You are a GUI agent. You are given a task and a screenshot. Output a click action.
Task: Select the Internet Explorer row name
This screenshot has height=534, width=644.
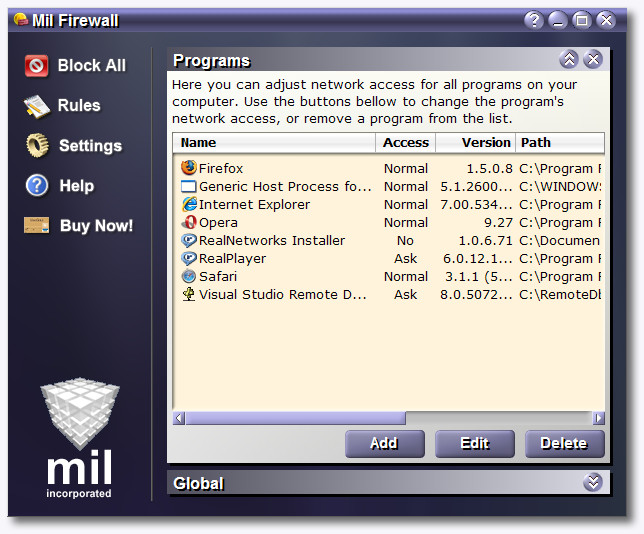coord(254,205)
